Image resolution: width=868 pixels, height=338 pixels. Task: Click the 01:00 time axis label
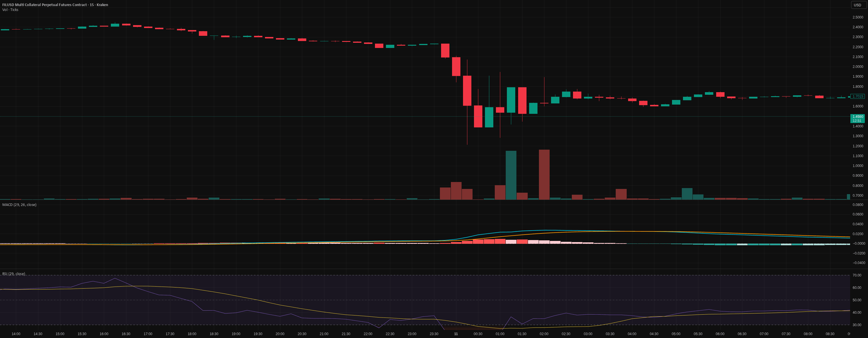click(x=500, y=334)
